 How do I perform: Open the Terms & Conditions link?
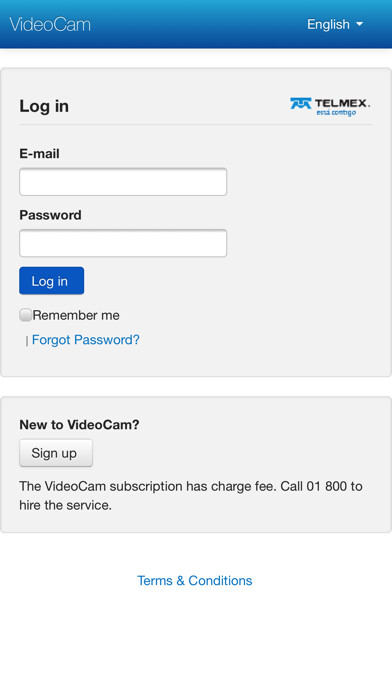194,581
